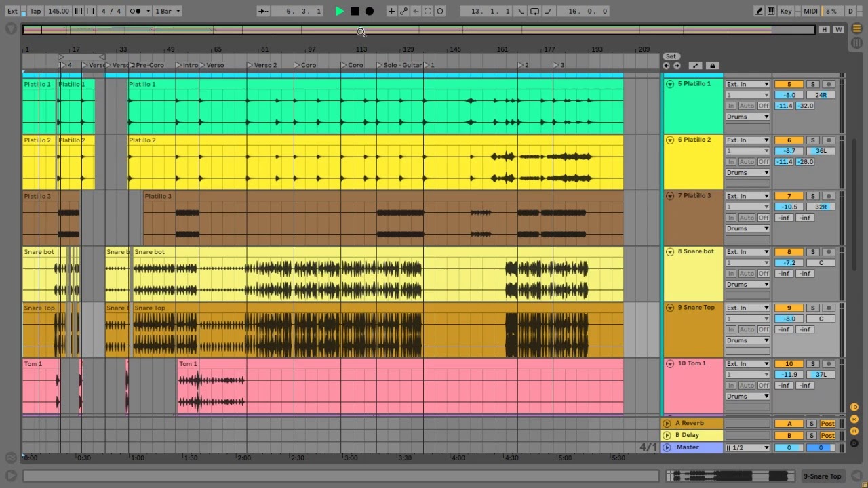Toggle MIDI Arrangement Overdub plus button
Image resolution: width=868 pixels, height=488 pixels.
(x=391, y=11)
